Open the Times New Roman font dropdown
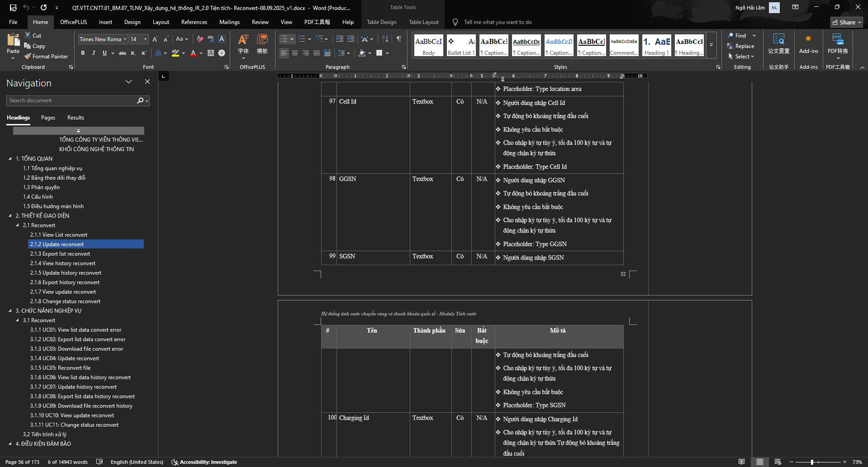 pos(125,39)
